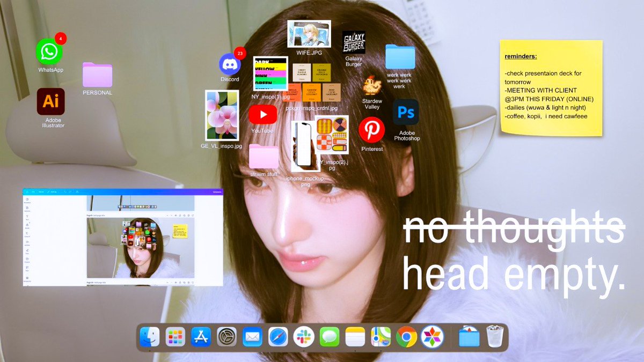Open the Discord desktop icon
Viewport: 644px width, 362px height.
230,64
